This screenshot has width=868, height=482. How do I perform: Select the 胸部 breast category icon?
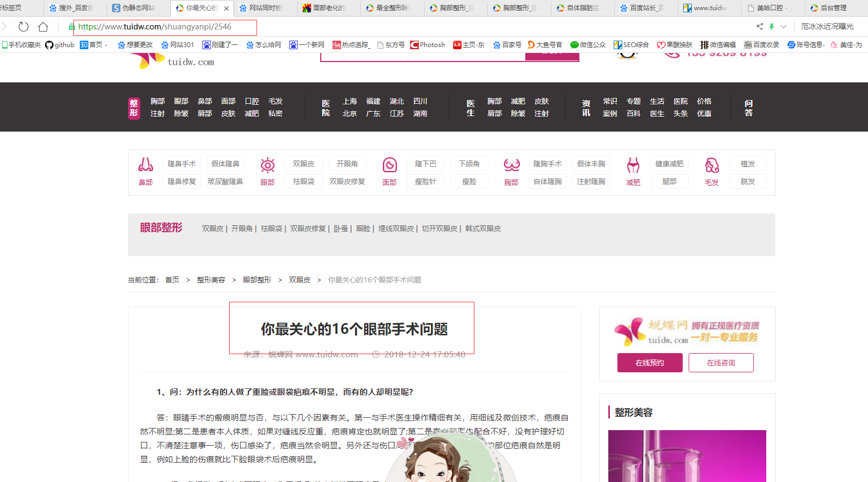pyautogui.click(x=511, y=164)
